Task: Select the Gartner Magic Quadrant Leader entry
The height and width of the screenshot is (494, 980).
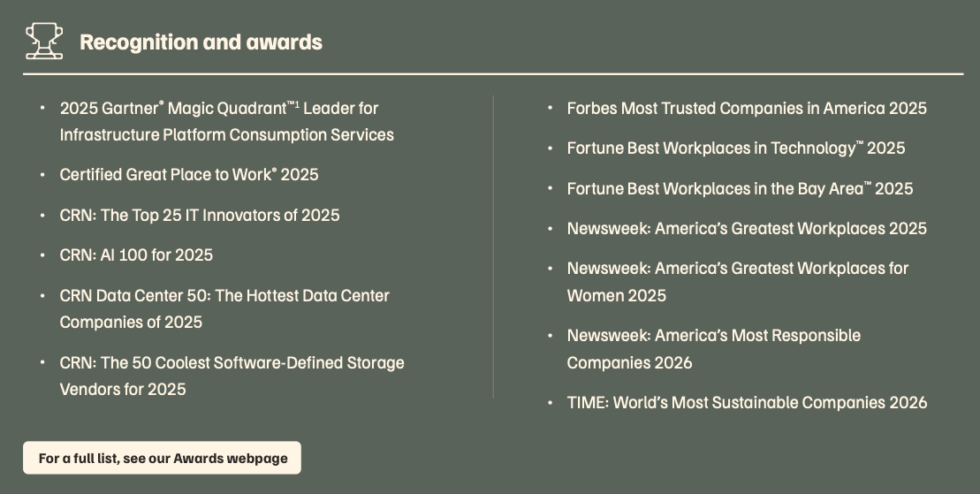Action: [227, 121]
